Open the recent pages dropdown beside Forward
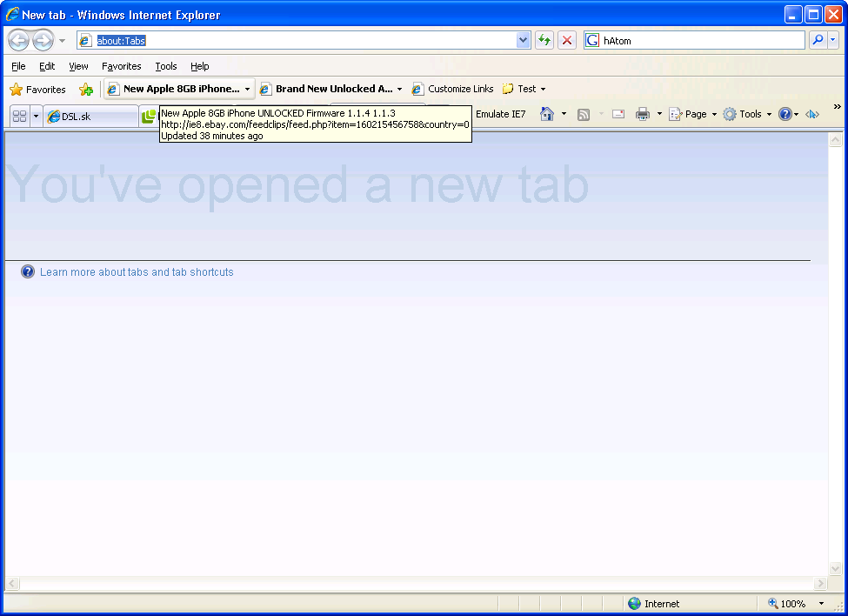The image size is (848, 616). point(63,41)
